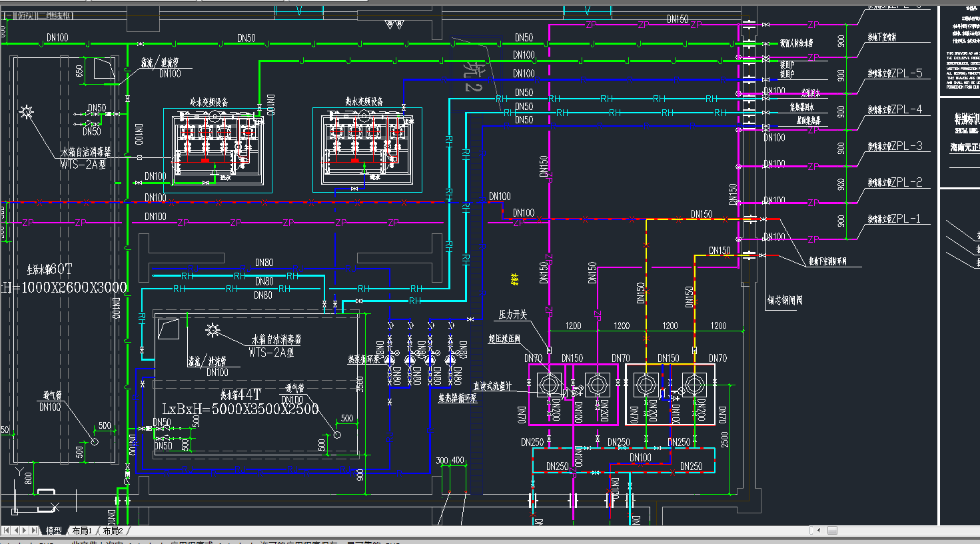Screen dimensions: 980x544
Task: Select the 生活水箱60T label
Action: (x=49, y=269)
